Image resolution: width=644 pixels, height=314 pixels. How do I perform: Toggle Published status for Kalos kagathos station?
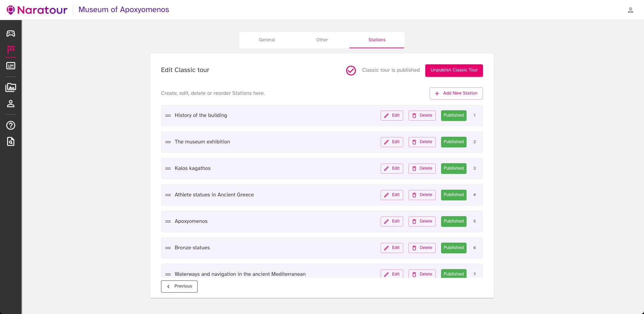(453, 169)
